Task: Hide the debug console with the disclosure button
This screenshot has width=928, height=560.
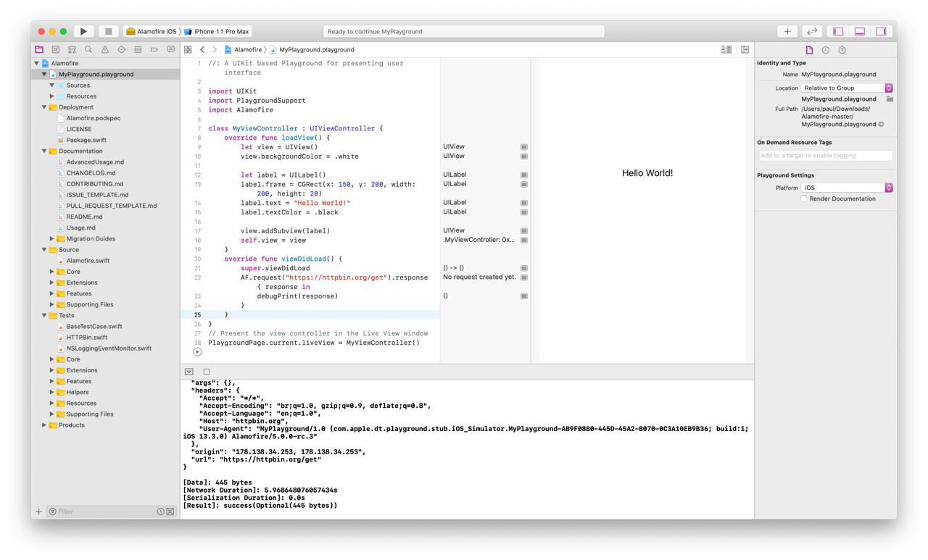Action: pyautogui.click(x=189, y=372)
